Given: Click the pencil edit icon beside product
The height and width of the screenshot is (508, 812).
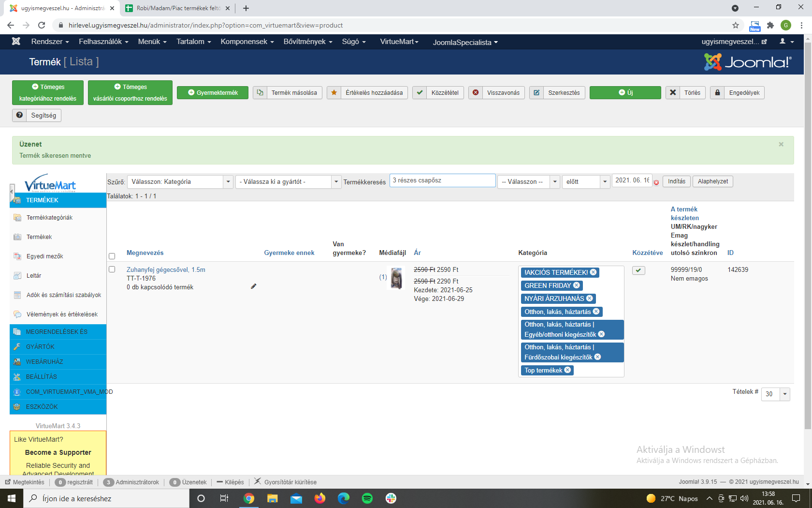Looking at the screenshot, I should 253,286.
